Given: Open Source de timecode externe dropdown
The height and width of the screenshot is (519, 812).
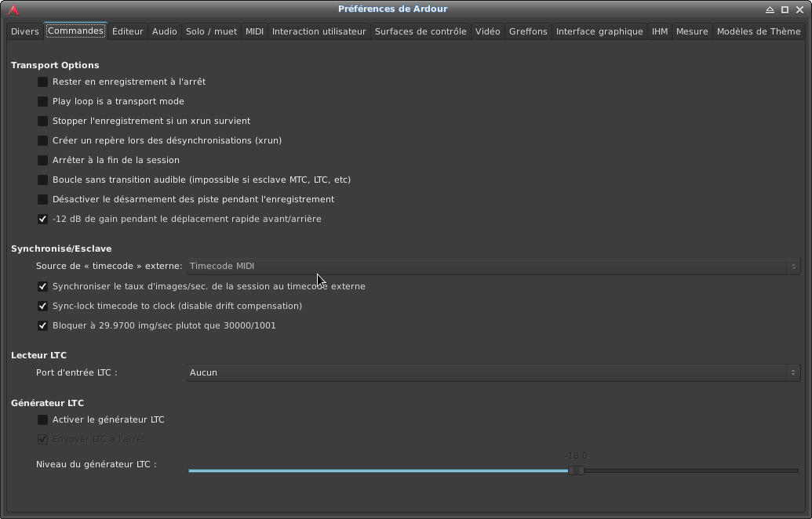Looking at the screenshot, I should tap(493, 267).
